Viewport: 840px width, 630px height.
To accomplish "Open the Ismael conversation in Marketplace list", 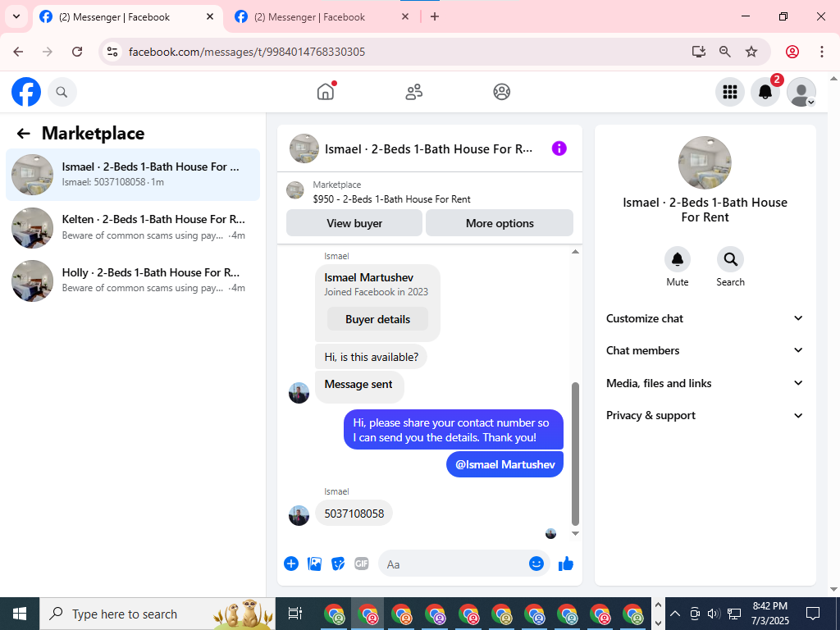I will [x=133, y=175].
